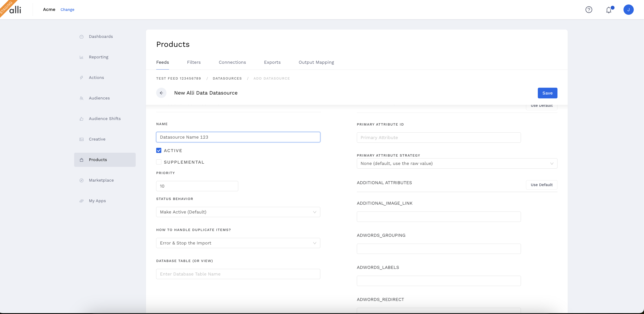Click the ADD DATASOURCE breadcrumb text
The image size is (644, 314).
[x=272, y=78]
